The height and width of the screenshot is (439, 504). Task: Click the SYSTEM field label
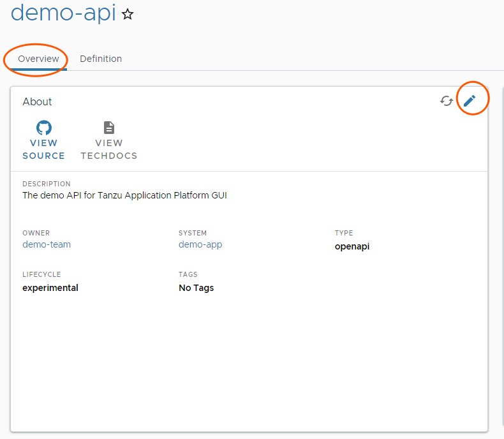193,233
